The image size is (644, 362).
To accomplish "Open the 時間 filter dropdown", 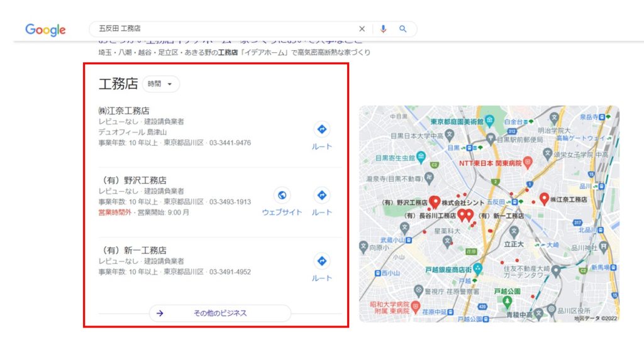I will tap(160, 84).
